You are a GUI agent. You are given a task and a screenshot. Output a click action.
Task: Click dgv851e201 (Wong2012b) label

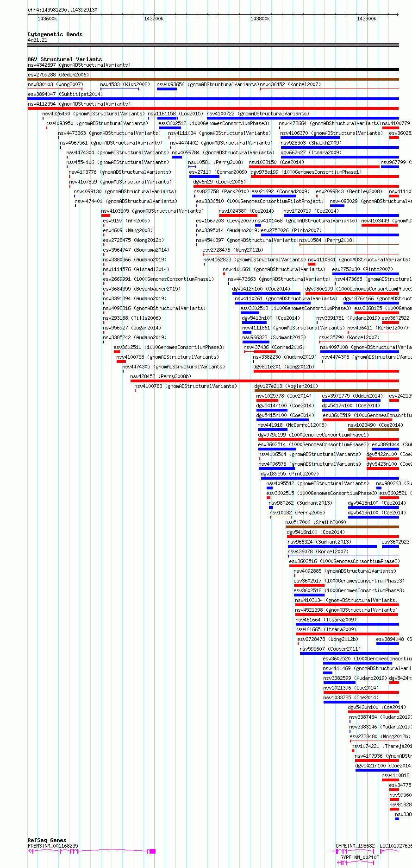(x=284, y=367)
